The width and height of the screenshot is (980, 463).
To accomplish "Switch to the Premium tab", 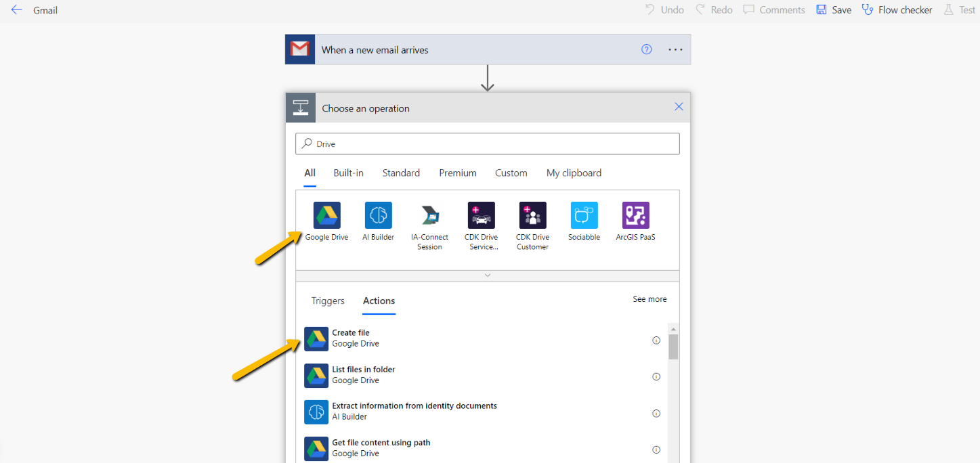I will [458, 173].
